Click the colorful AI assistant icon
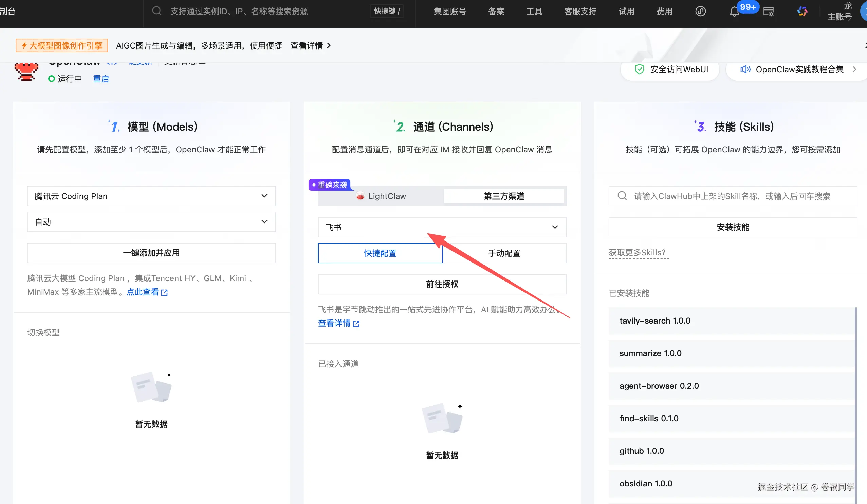Screen dimensions: 867x504 (x=802, y=11)
